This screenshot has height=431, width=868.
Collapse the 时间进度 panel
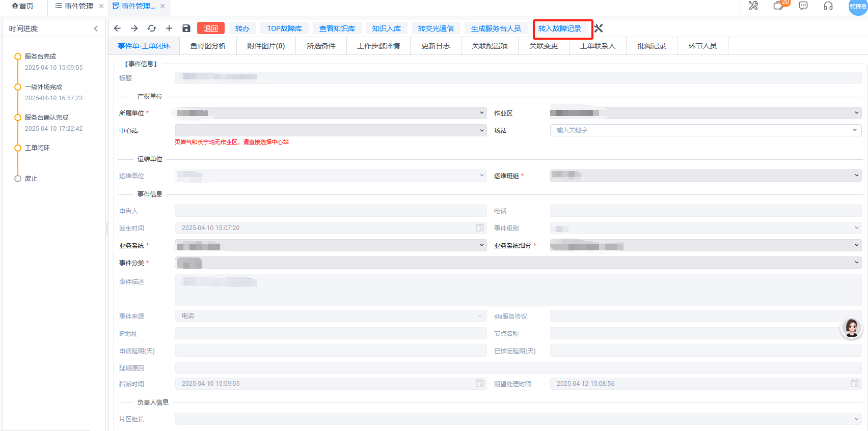[x=96, y=28]
